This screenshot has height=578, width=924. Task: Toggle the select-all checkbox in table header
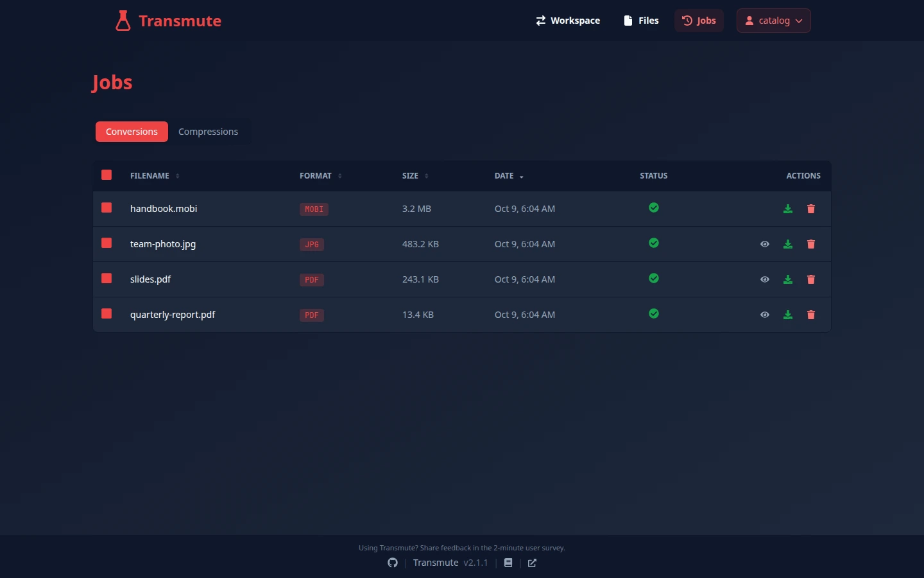click(x=107, y=175)
